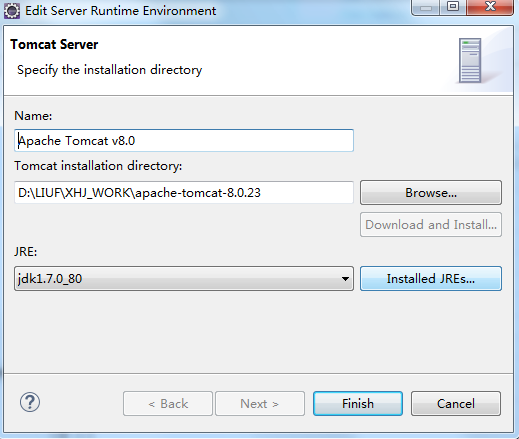Click Specify the installation directory text

[110, 70]
